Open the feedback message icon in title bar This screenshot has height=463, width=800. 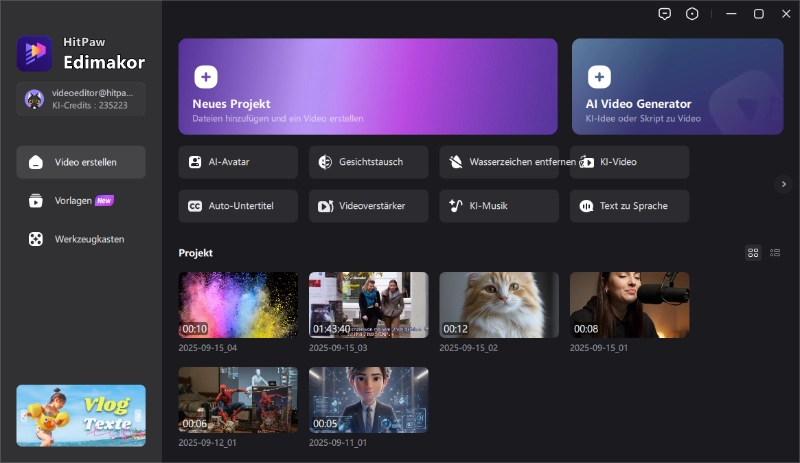[x=664, y=14]
